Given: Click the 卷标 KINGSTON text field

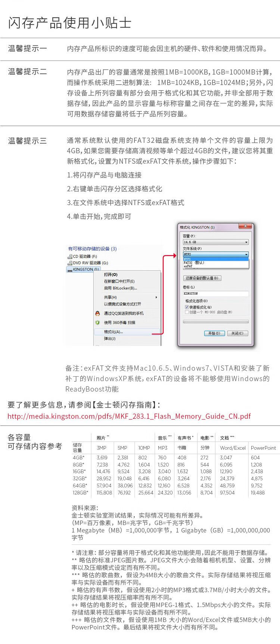Looking at the screenshot, I should pyautogui.click(x=215, y=293).
